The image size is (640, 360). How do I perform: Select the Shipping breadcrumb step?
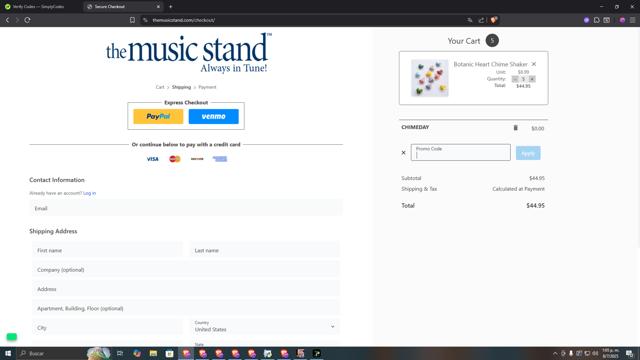pyautogui.click(x=181, y=87)
